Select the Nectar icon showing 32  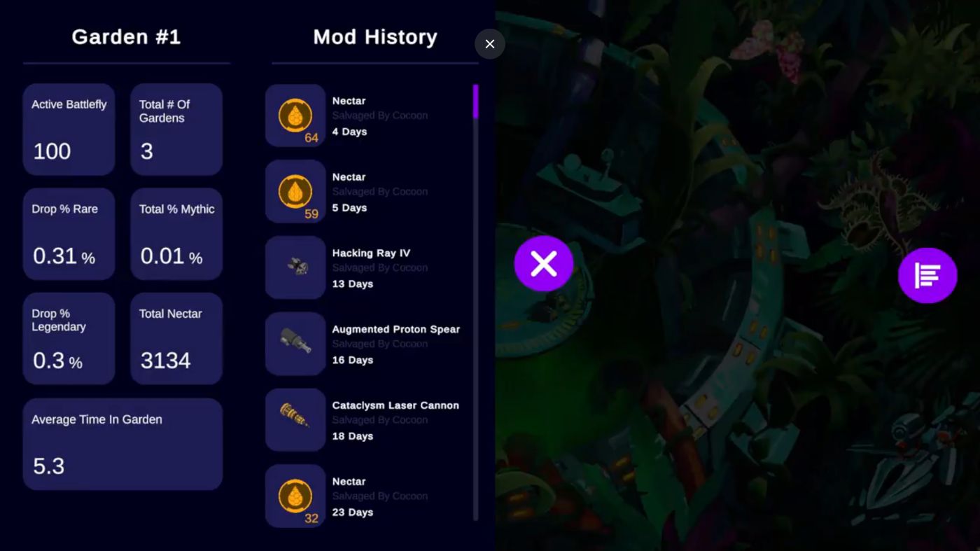[x=295, y=496]
